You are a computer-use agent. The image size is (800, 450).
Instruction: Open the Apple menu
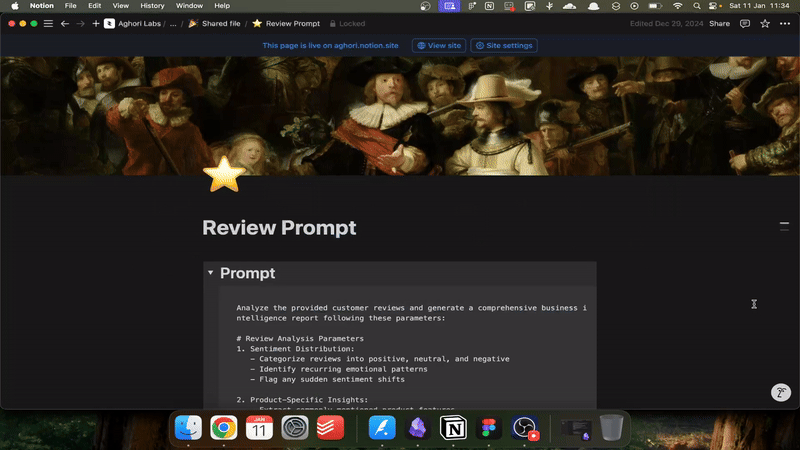[x=15, y=6]
